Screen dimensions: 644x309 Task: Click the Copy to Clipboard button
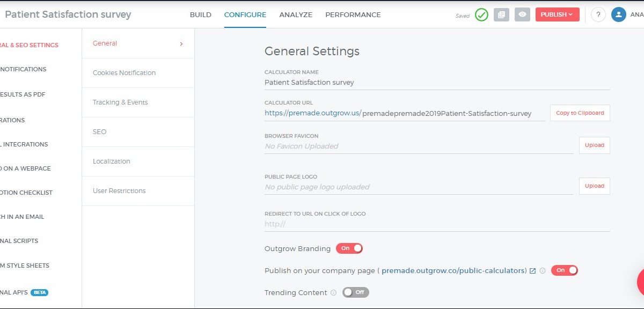[x=580, y=113]
